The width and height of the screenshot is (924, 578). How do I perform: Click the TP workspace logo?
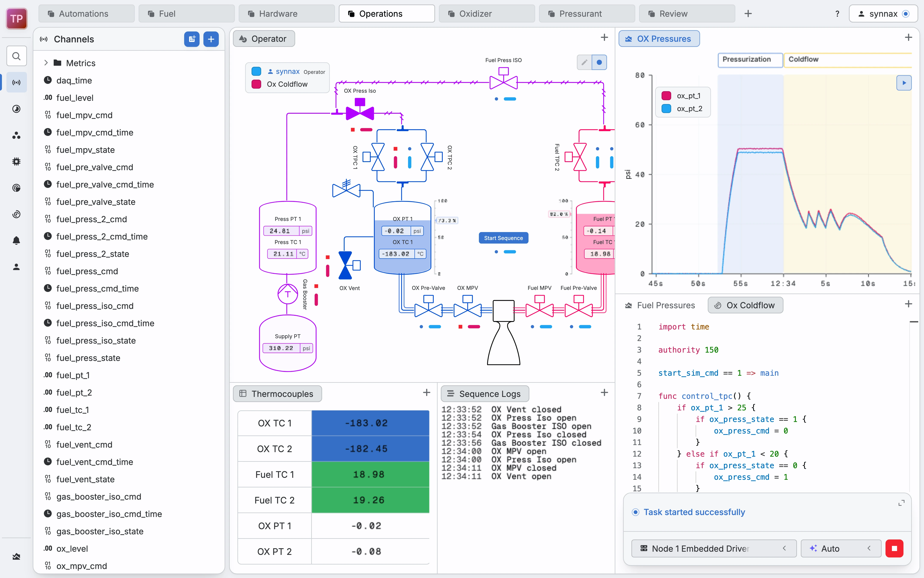click(16, 18)
